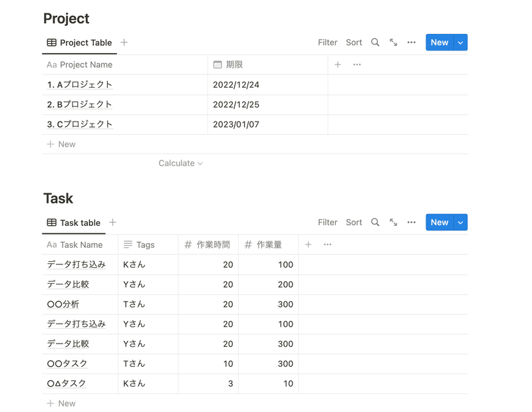
Task: Expand the Project New button dropdown arrow
Action: [x=460, y=43]
